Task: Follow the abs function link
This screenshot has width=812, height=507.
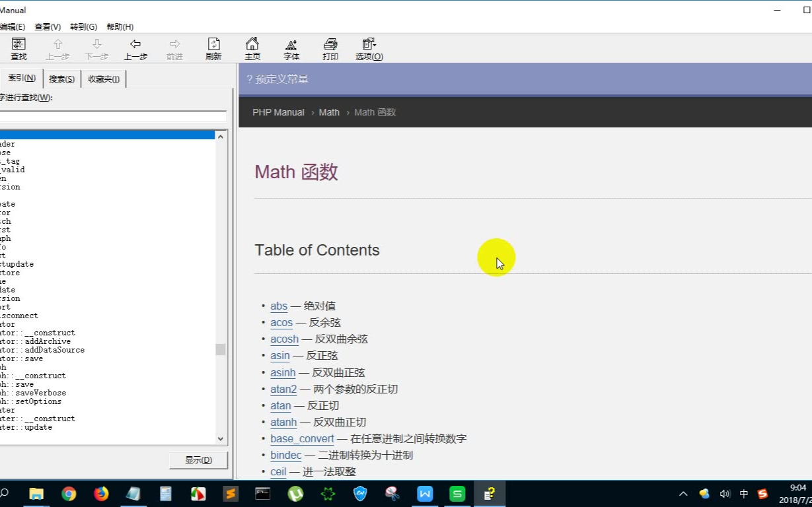Action: coord(278,306)
